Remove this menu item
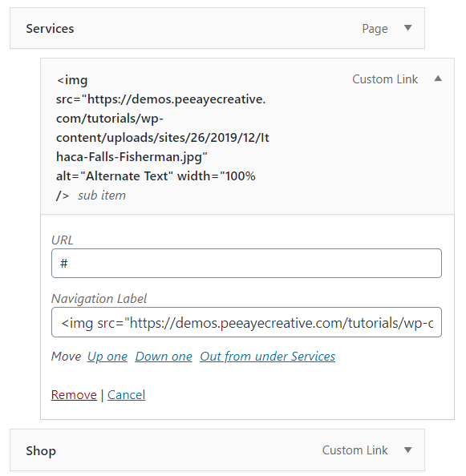 pyautogui.click(x=74, y=395)
